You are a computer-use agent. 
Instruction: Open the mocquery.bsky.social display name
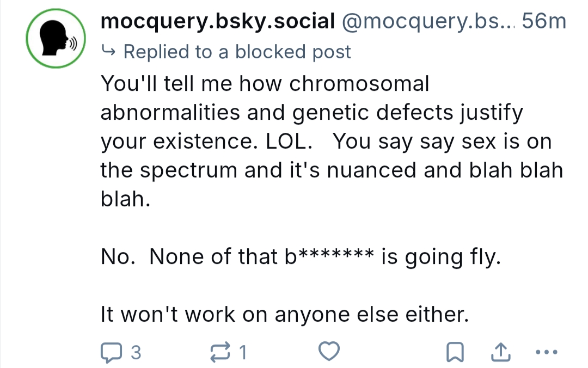pos(218,22)
